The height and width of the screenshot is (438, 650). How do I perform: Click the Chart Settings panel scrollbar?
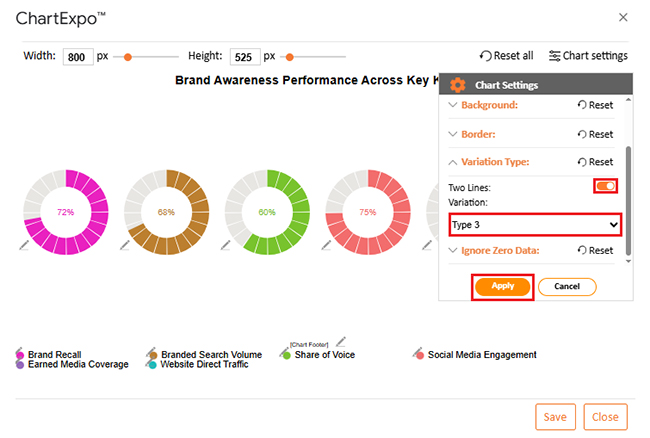click(628, 201)
